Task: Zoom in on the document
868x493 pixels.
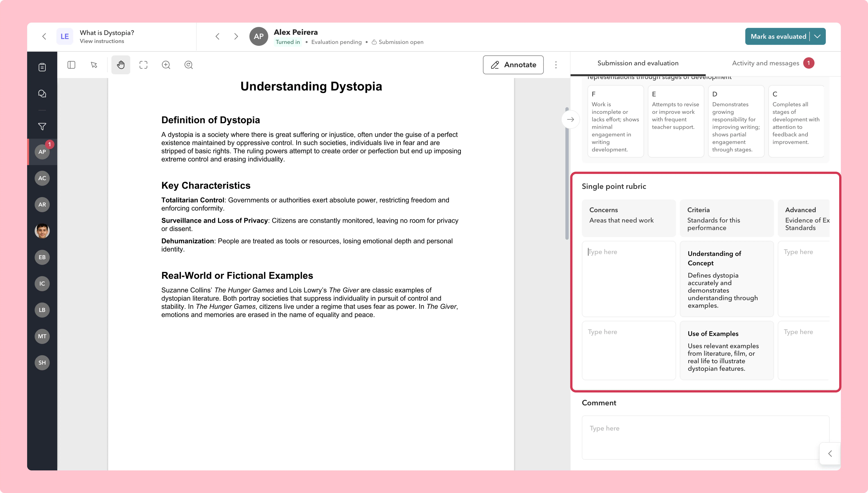Action: coord(166,65)
